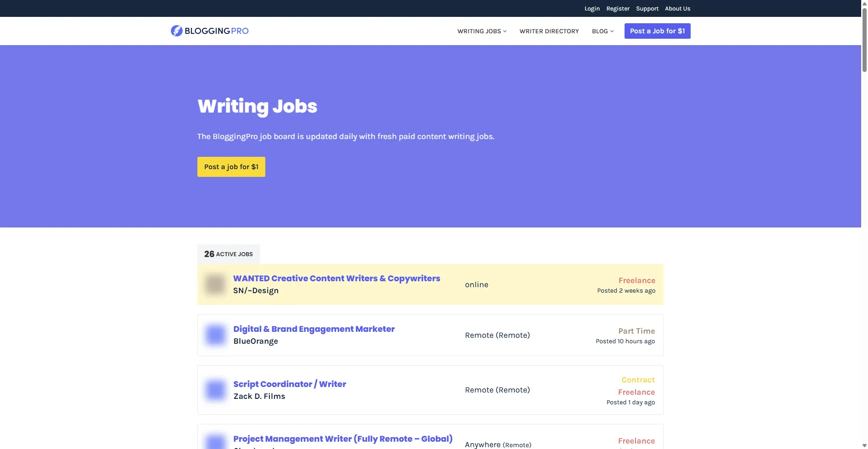The image size is (868, 449).
Task: Open BlueOrange company logo thumbnail
Action: point(215,335)
